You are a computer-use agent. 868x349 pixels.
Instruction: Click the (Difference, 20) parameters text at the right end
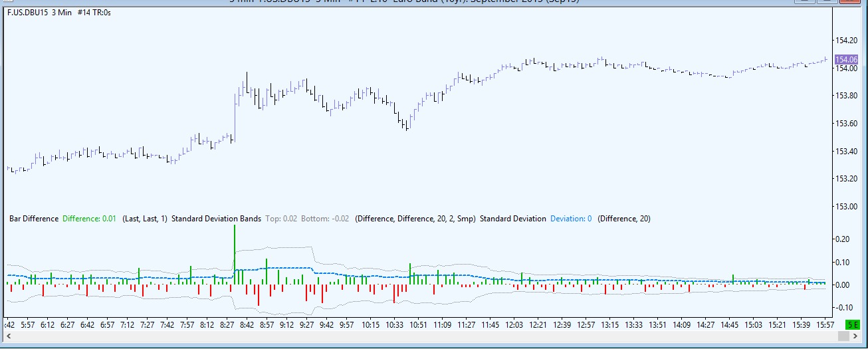tap(624, 219)
